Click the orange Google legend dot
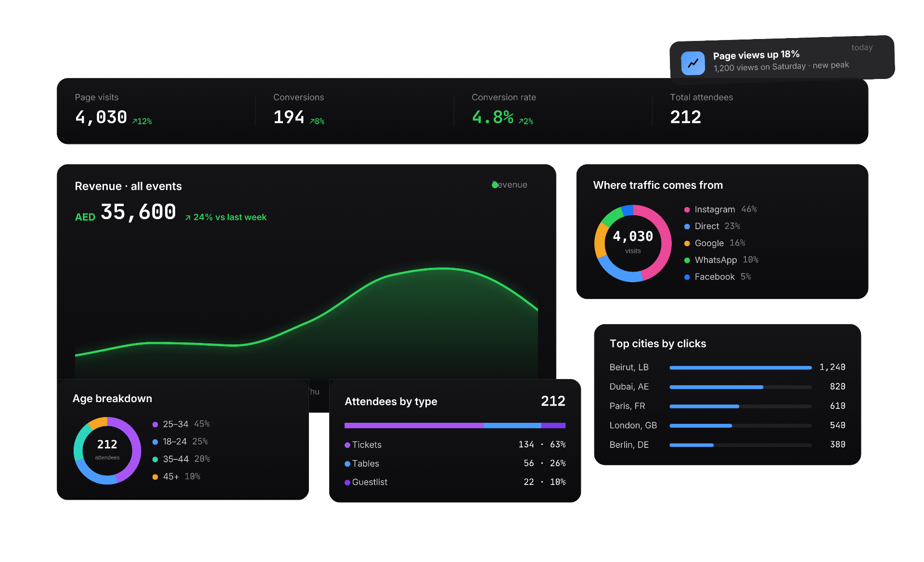This screenshot has width=924, height=562. pyautogui.click(x=687, y=243)
